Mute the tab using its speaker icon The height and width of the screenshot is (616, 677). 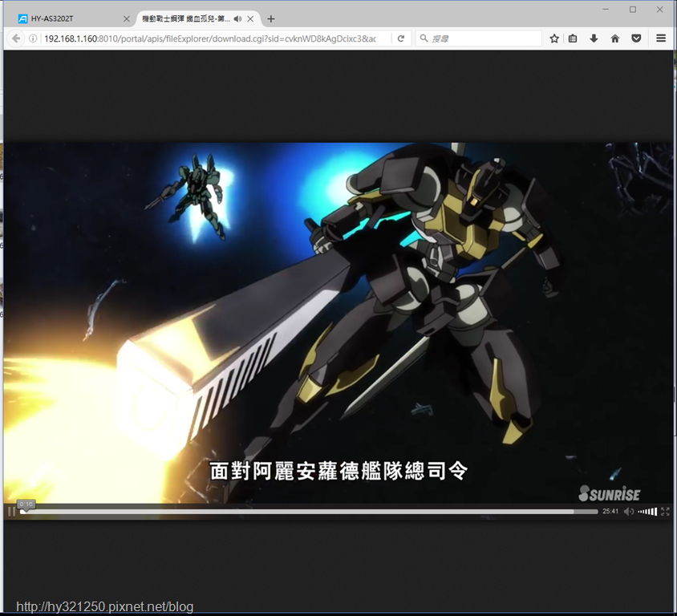(237, 18)
